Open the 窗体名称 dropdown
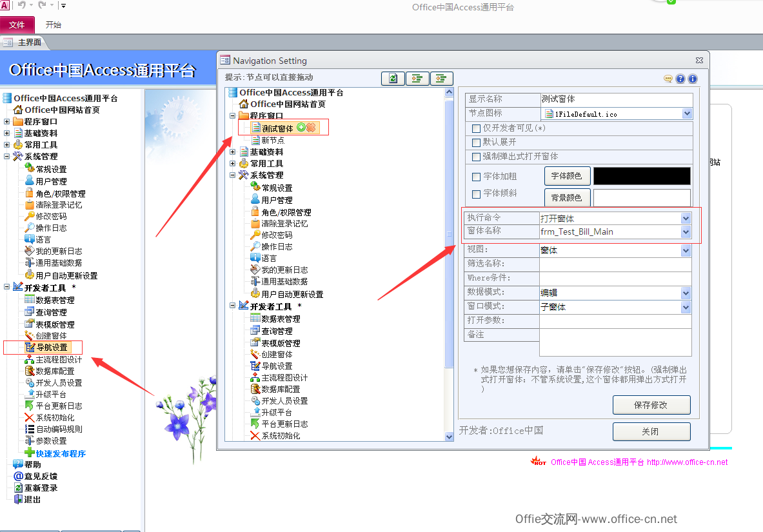Viewport: 763px width, 532px height. click(x=686, y=232)
